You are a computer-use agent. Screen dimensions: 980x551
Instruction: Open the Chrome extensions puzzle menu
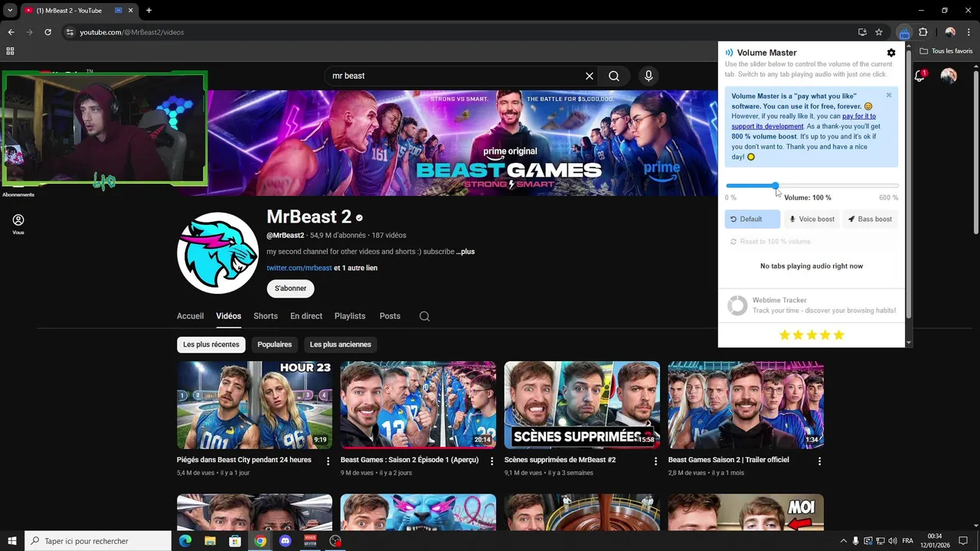(923, 32)
